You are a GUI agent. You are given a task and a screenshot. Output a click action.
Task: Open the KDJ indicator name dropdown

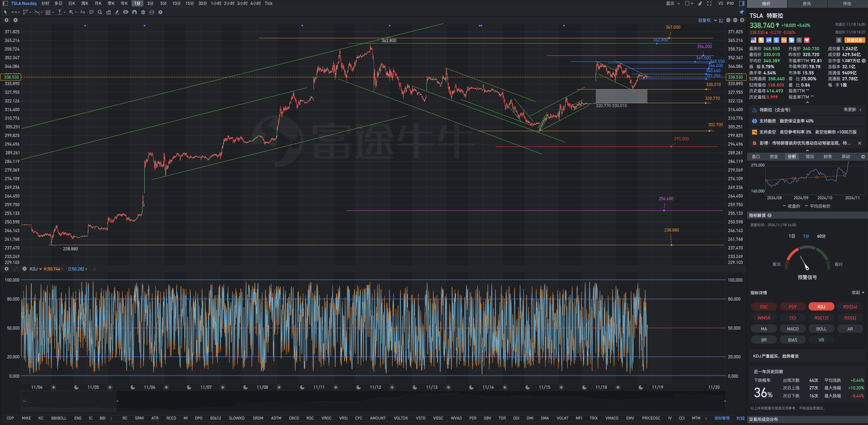pyautogui.click(x=36, y=269)
